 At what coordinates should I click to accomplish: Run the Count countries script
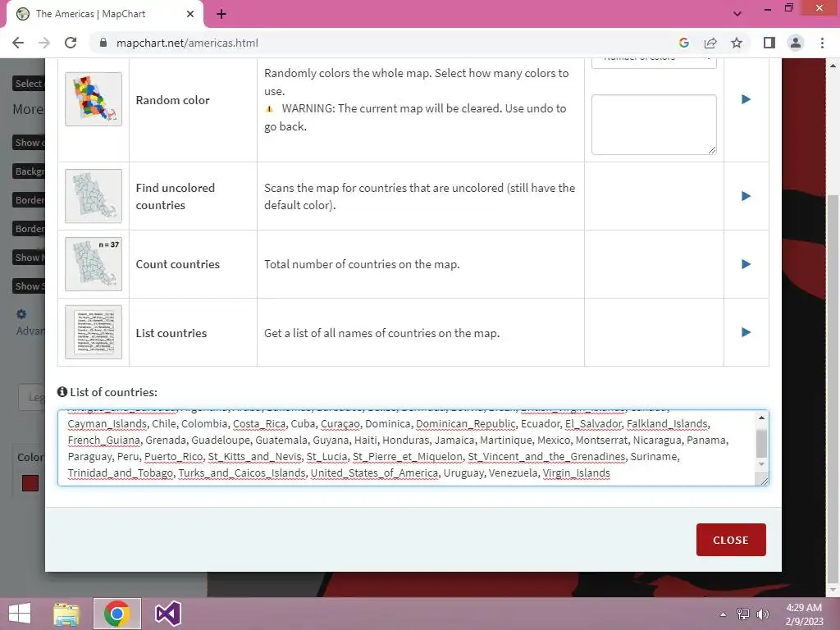746,264
